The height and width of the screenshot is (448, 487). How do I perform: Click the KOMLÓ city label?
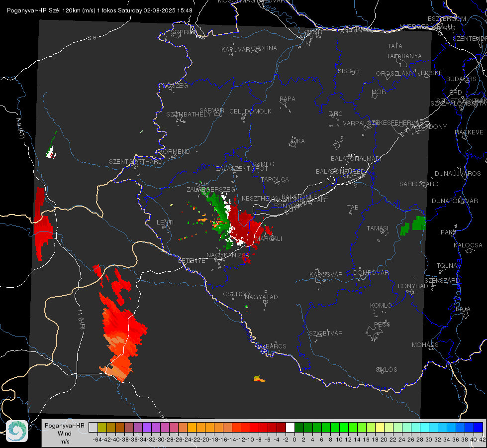[x=381, y=306]
